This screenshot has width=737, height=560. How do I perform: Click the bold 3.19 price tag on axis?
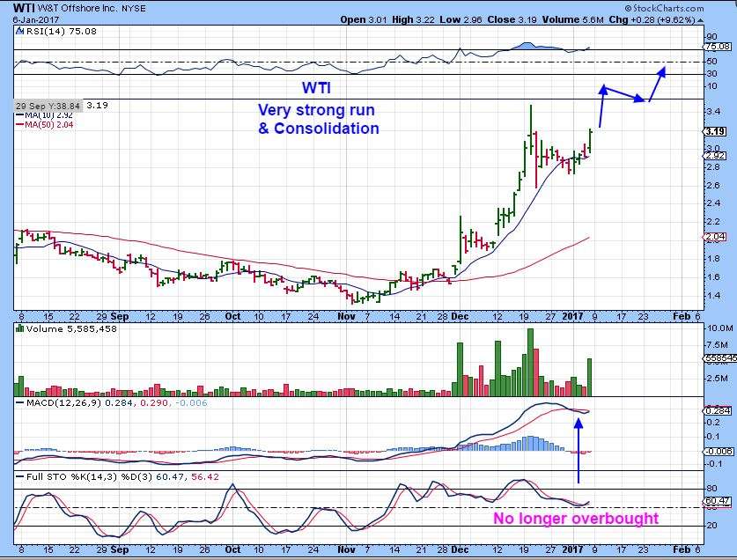[714, 132]
